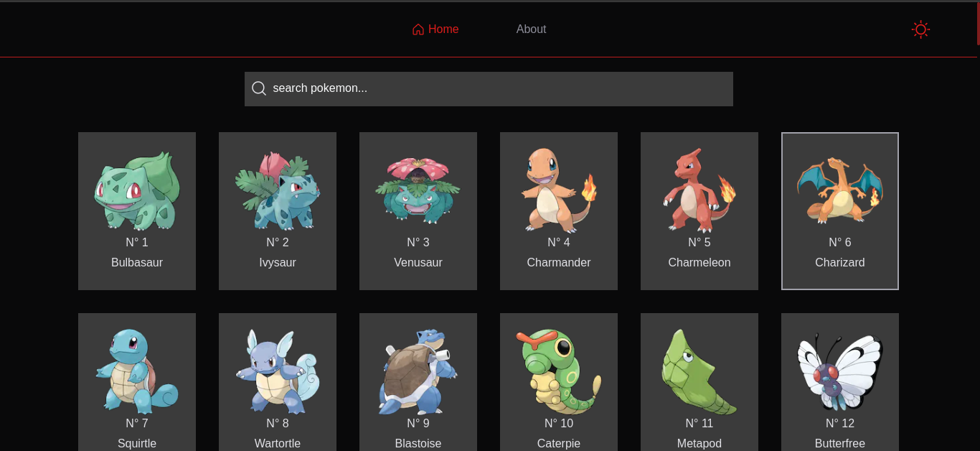
Task: Click the N° 8 number text
Action: pos(278,424)
